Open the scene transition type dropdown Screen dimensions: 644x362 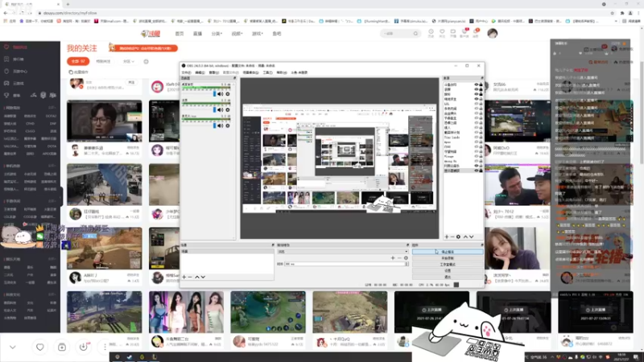(x=343, y=252)
